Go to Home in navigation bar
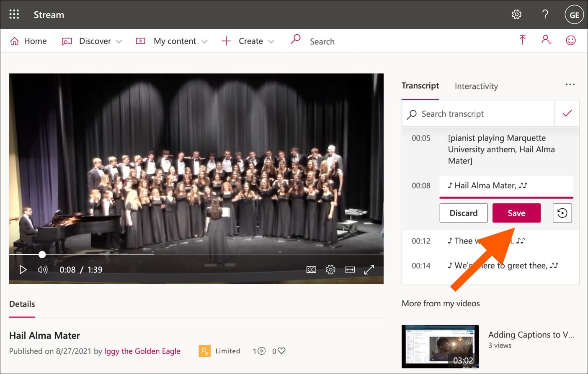This screenshot has width=588, height=374. coord(28,41)
